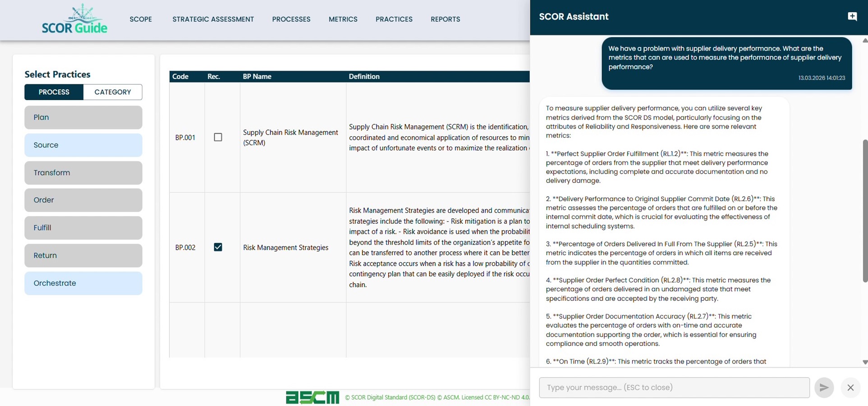Viewport: 868px width, 406px height.
Task: Click the SCOR Guide logo
Action: click(74, 19)
